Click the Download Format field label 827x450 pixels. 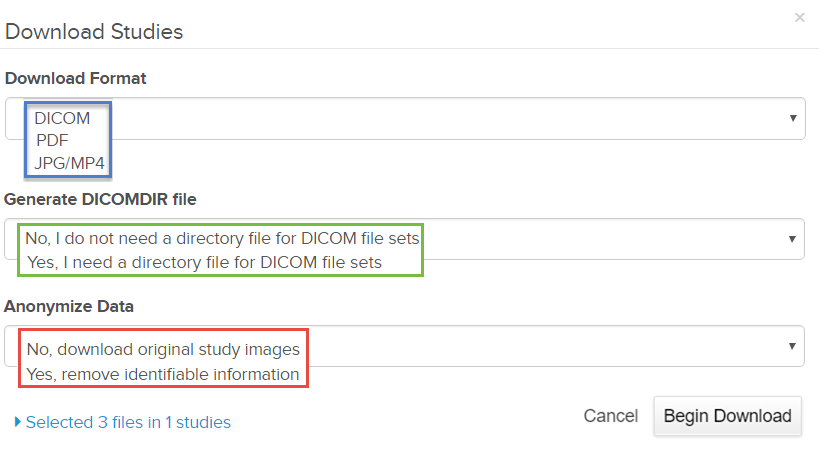point(75,79)
